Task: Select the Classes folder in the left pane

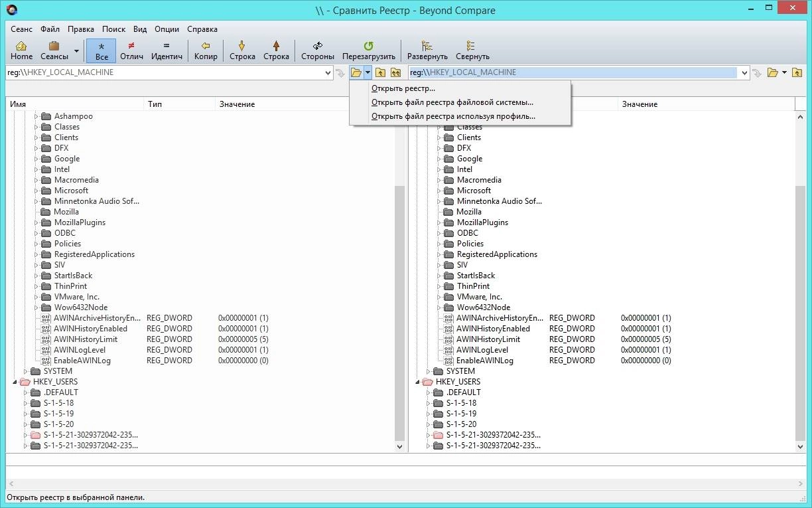Action: coord(66,127)
